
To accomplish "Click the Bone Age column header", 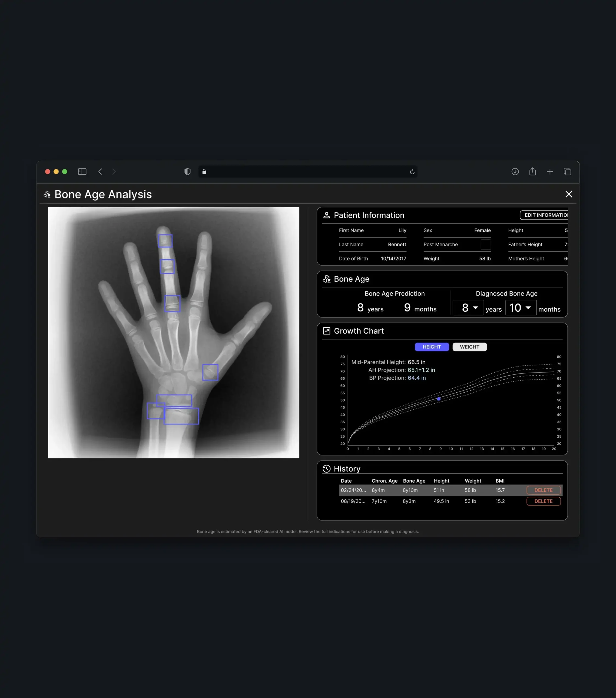I will pyautogui.click(x=414, y=481).
